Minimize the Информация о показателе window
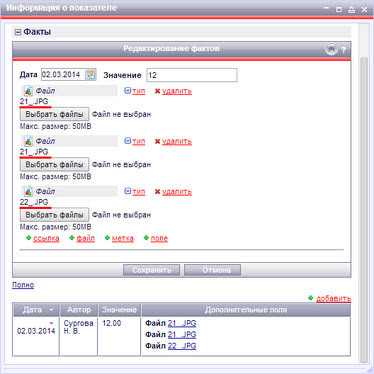The height and width of the screenshot is (374, 374). pyautogui.click(x=326, y=9)
